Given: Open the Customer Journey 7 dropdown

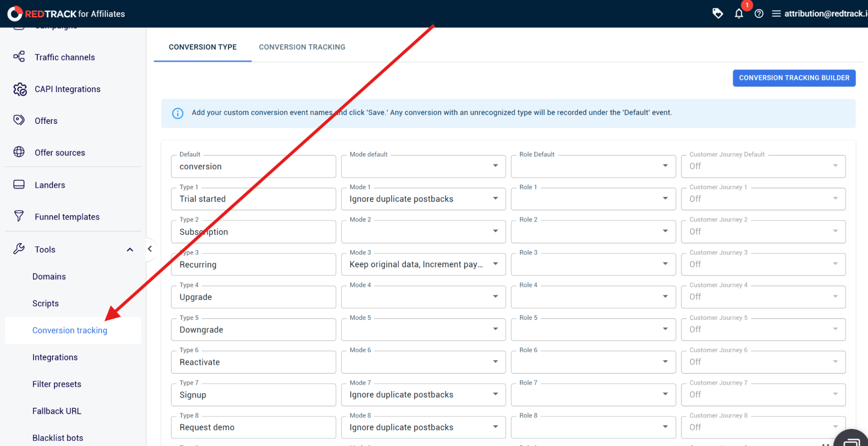Looking at the screenshot, I should point(763,395).
